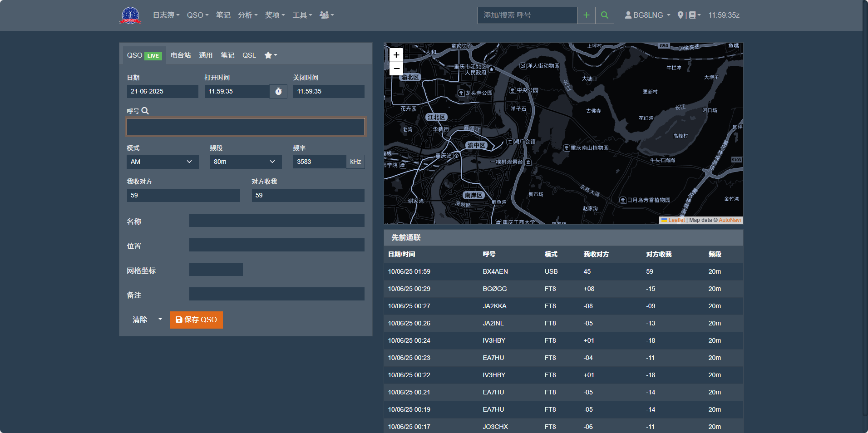This screenshot has width=868, height=433.
Task: Zoom out the map with minus button
Action: [x=396, y=68]
